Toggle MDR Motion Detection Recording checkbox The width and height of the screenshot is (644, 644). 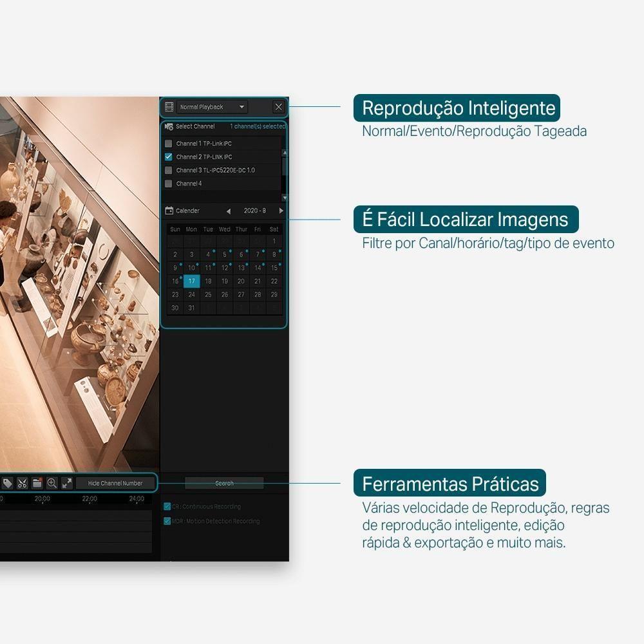167,521
